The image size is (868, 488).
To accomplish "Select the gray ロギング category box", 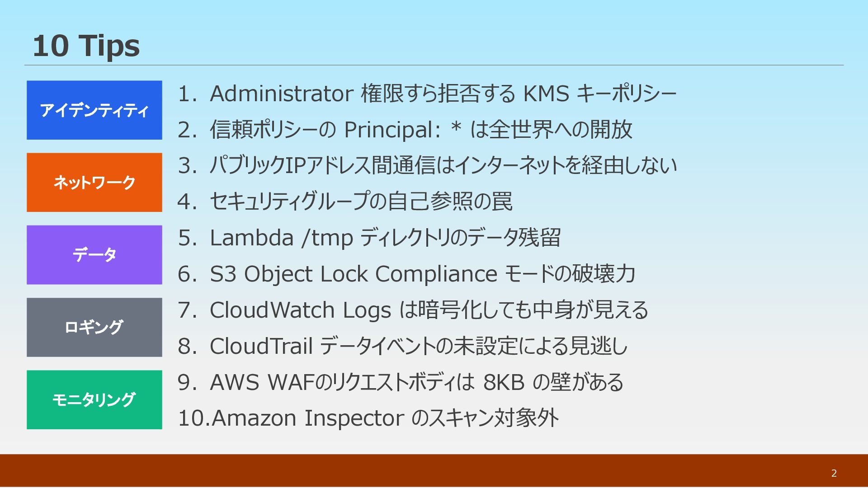I will pos(94,327).
